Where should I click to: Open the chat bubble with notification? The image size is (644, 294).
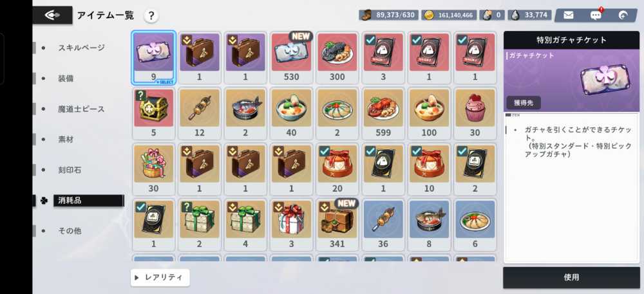(596, 15)
